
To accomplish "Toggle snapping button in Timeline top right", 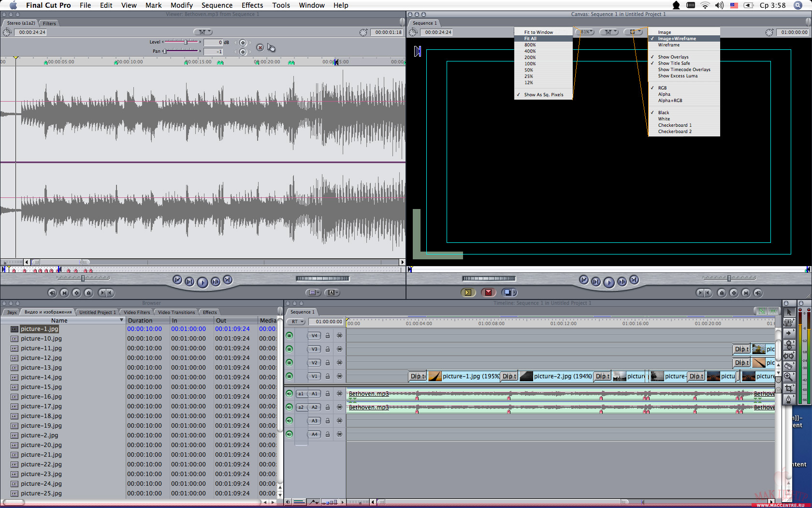I will (x=773, y=311).
